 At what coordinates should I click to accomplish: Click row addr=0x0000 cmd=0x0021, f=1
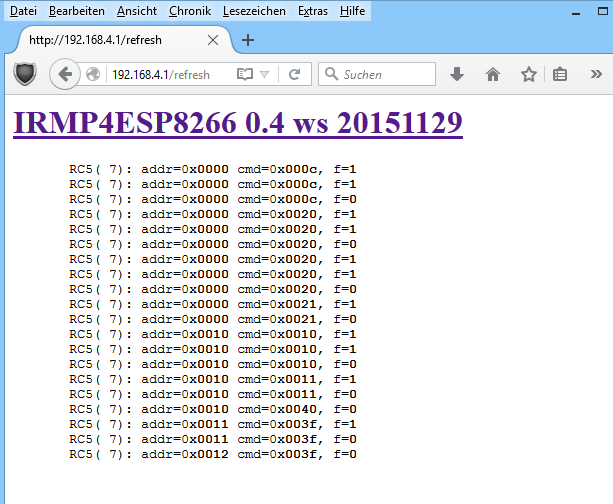pyautogui.click(x=213, y=304)
